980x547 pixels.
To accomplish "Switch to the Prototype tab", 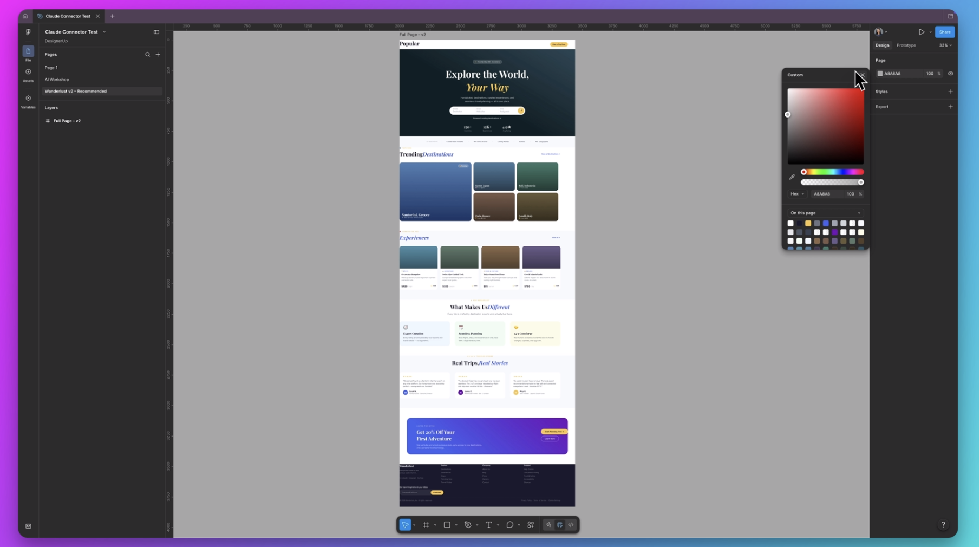I will pos(906,45).
